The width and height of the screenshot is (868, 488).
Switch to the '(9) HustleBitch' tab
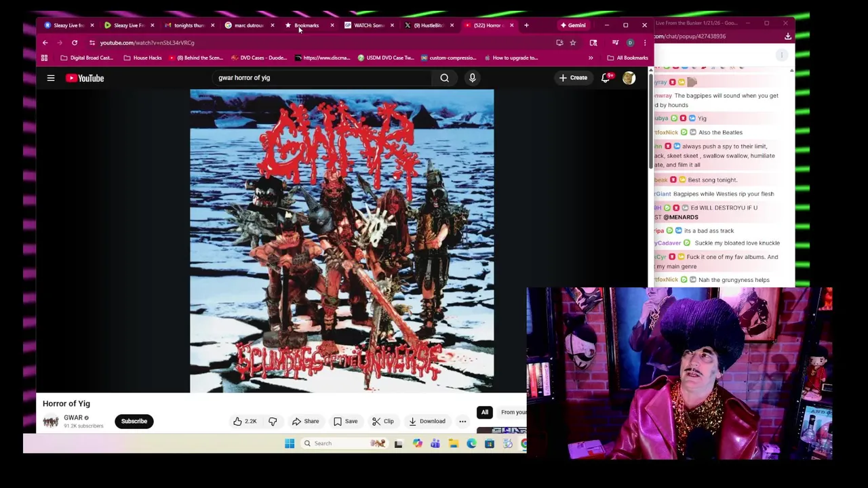coord(428,25)
